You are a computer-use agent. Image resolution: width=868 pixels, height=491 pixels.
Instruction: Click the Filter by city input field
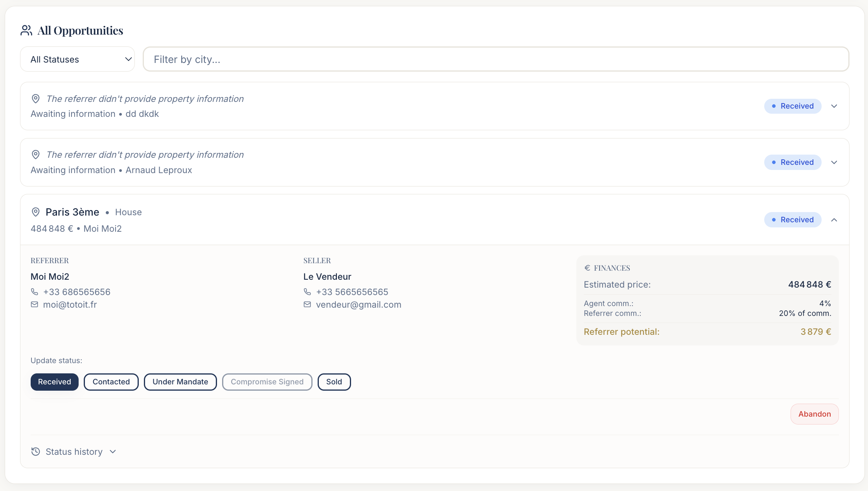[x=496, y=59]
